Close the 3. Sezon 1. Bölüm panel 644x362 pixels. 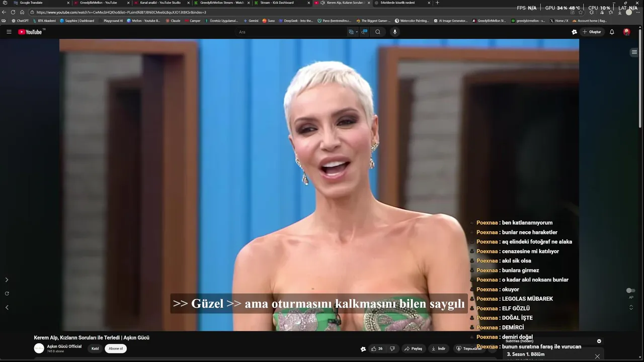(597, 356)
